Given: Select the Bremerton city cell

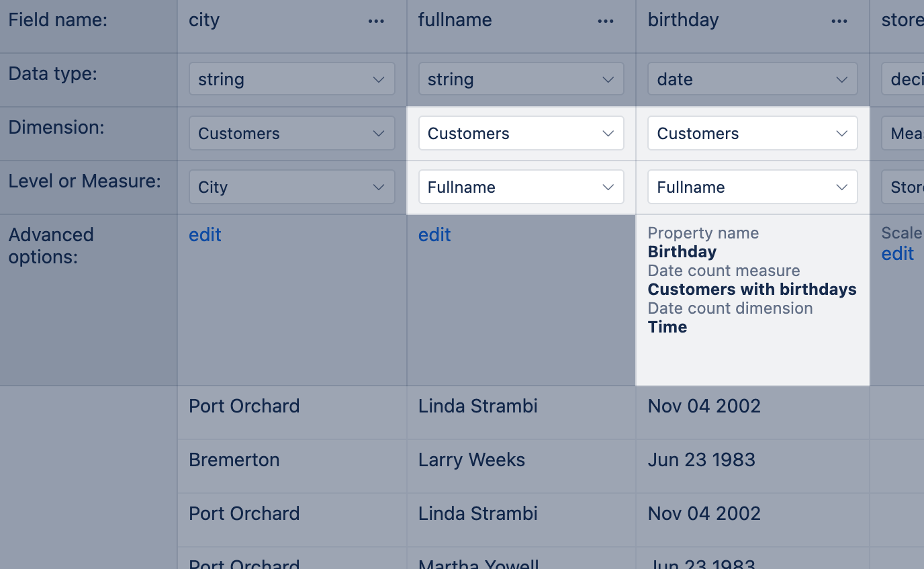Looking at the screenshot, I should [x=234, y=460].
